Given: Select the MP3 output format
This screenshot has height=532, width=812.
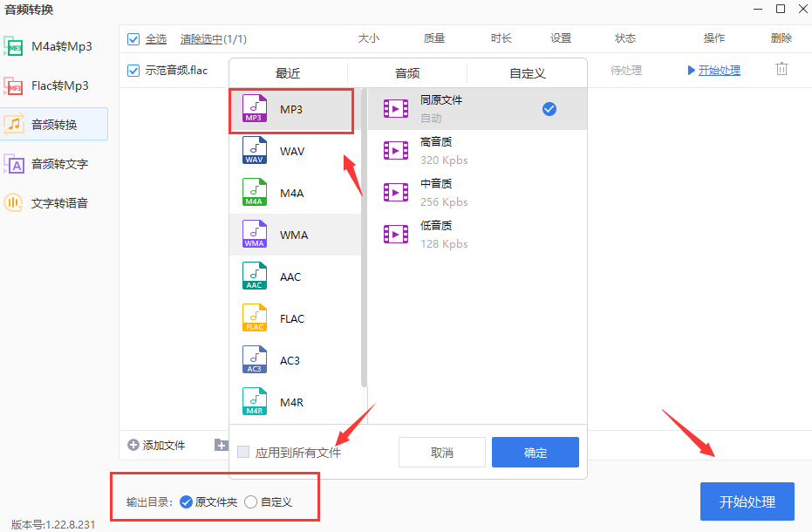Looking at the screenshot, I should point(292,110).
